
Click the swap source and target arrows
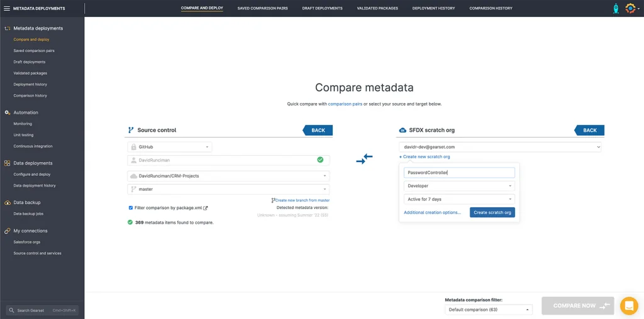364,159
